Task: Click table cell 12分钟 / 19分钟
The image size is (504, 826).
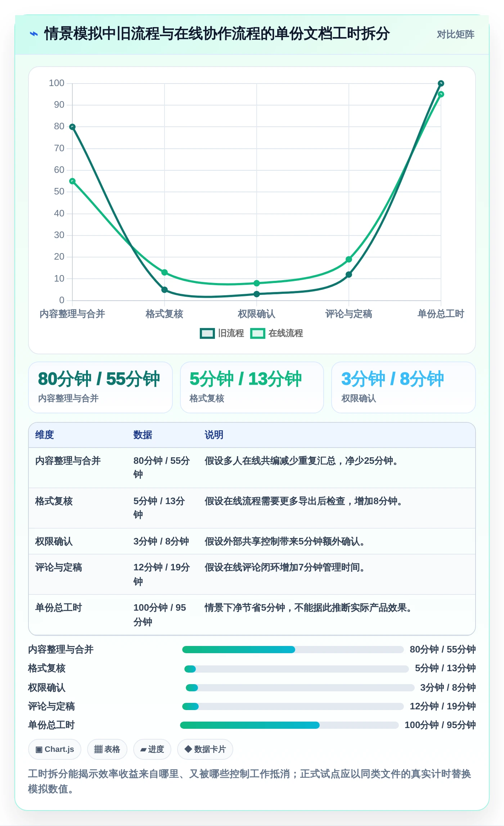Action: [162, 574]
